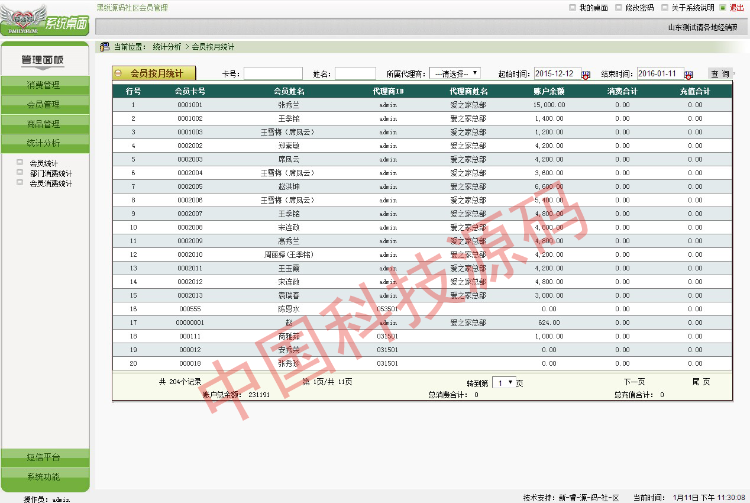Viewport: 750px width, 503px height.
Task: Expand the 商品管理 sidebar section
Action: 45,124
